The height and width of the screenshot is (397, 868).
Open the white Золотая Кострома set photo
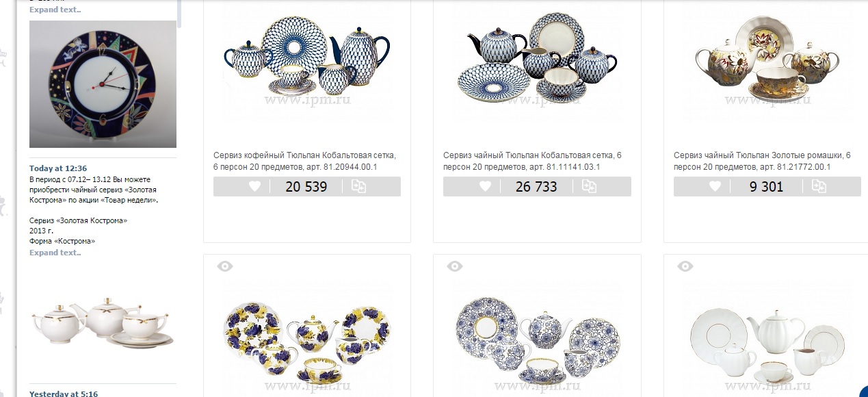(103, 321)
